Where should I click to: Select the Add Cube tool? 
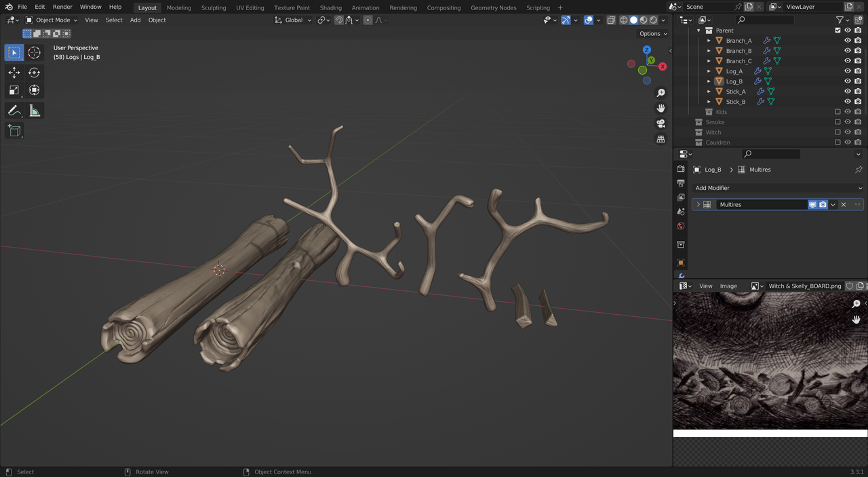pos(14,131)
